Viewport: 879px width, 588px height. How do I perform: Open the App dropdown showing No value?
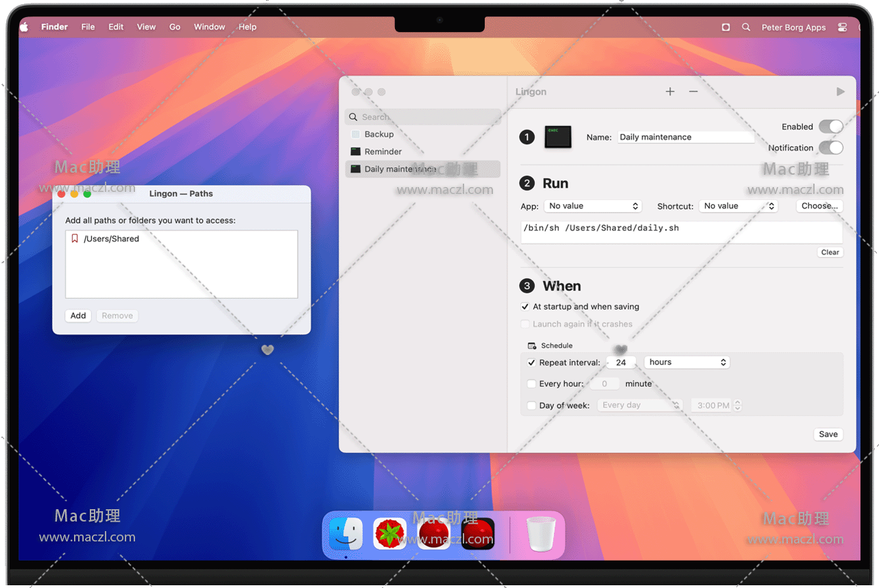pyautogui.click(x=593, y=206)
